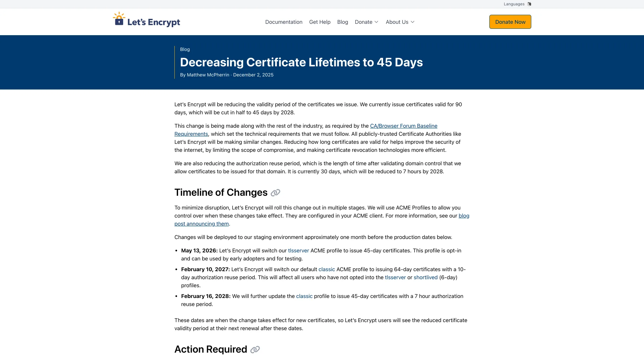Click the Action Required heading

211,349
